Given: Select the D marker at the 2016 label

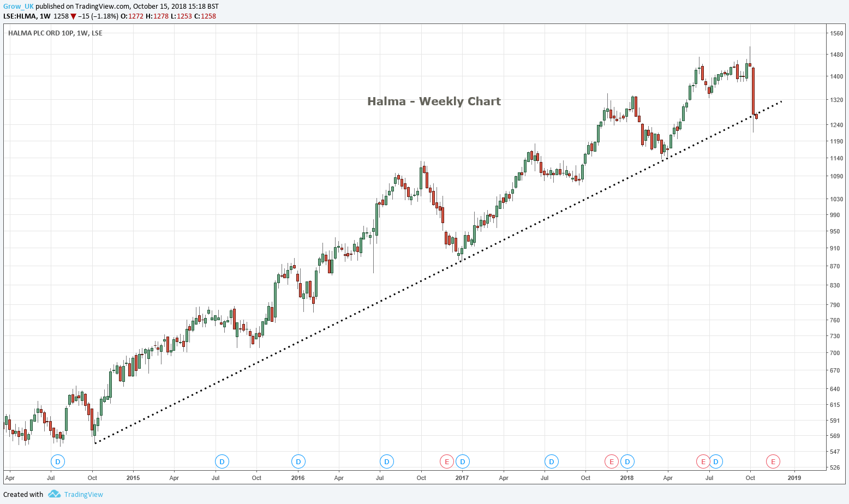Looking at the screenshot, I should [x=298, y=461].
